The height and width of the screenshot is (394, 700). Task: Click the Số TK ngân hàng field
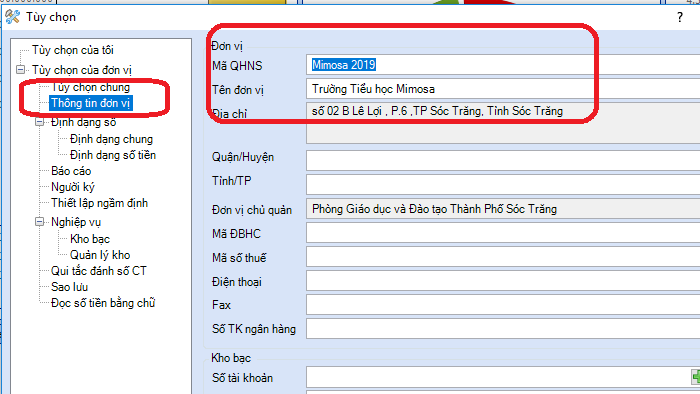503,329
